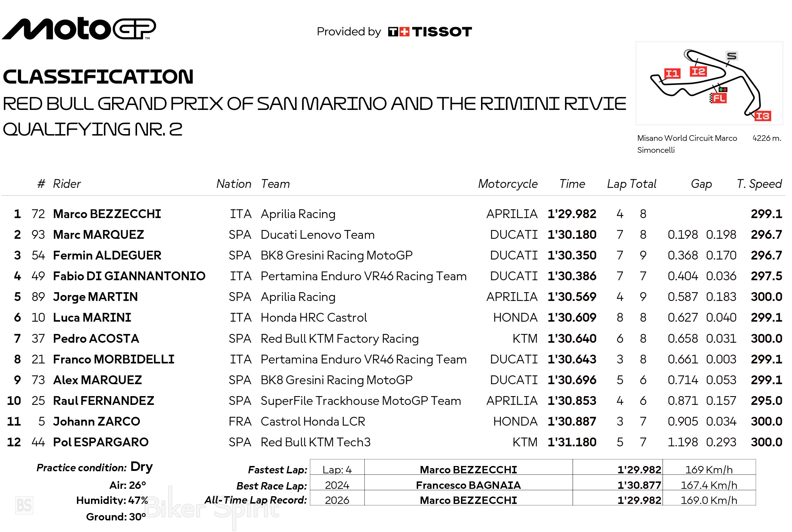Click the MotoGP logo
This screenshot has width=792, height=532.
[x=79, y=29]
